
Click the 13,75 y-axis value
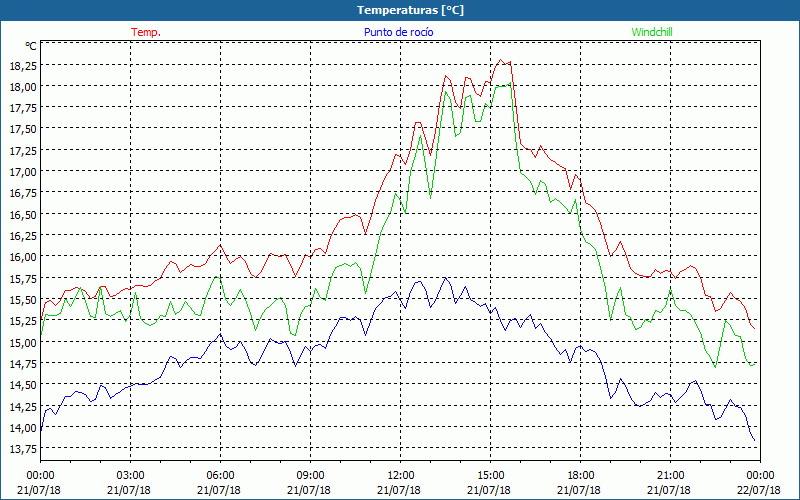point(23,448)
